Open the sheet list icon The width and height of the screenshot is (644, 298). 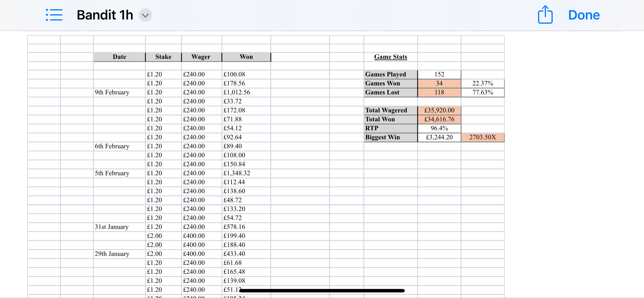tap(54, 15)
